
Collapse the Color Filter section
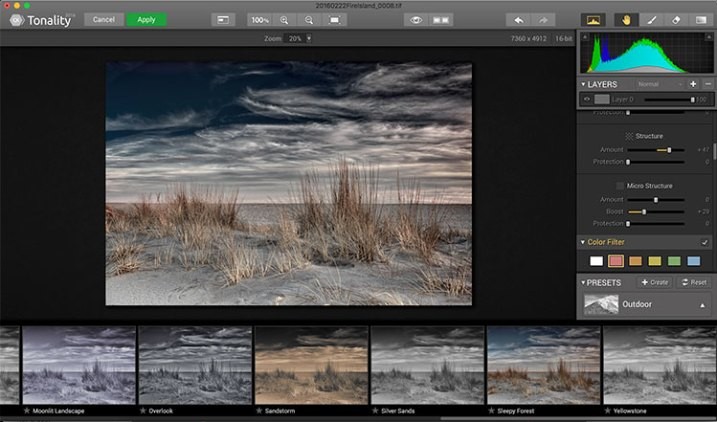(583, 242)
